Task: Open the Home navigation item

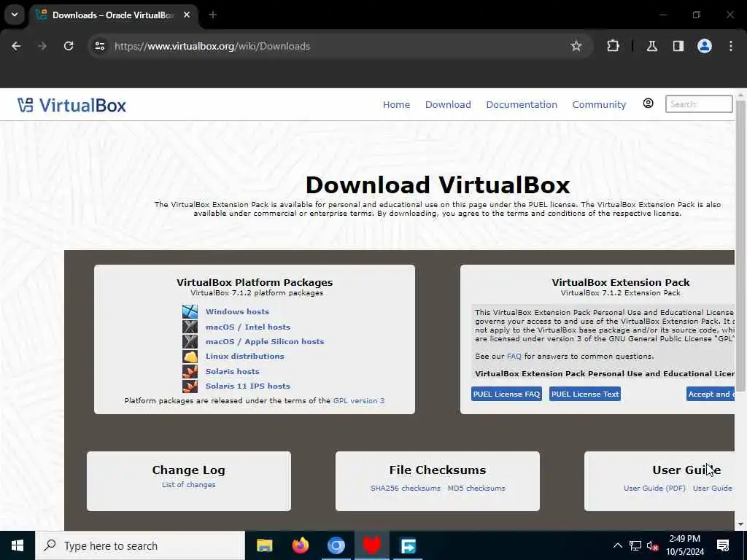Action: (396, 104)
